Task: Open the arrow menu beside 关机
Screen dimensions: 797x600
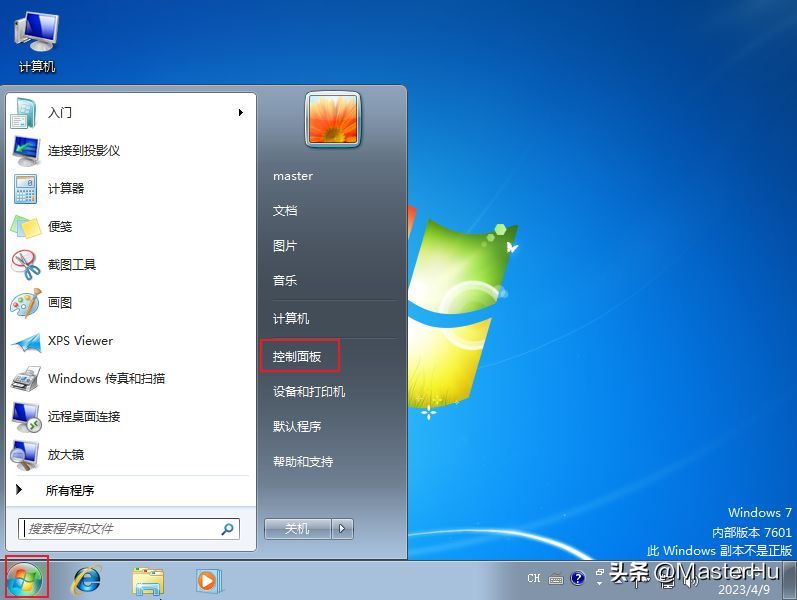Action: (x=342, y=529)
